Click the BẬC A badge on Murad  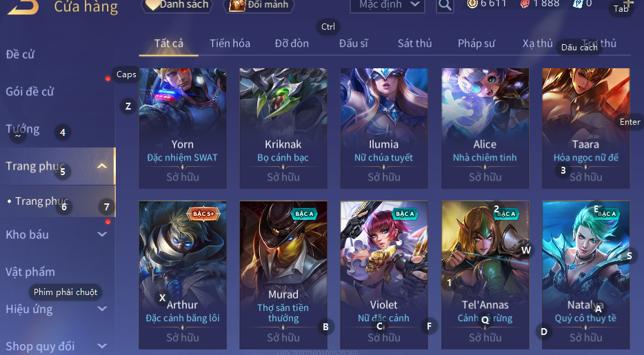tap(304, 214)
